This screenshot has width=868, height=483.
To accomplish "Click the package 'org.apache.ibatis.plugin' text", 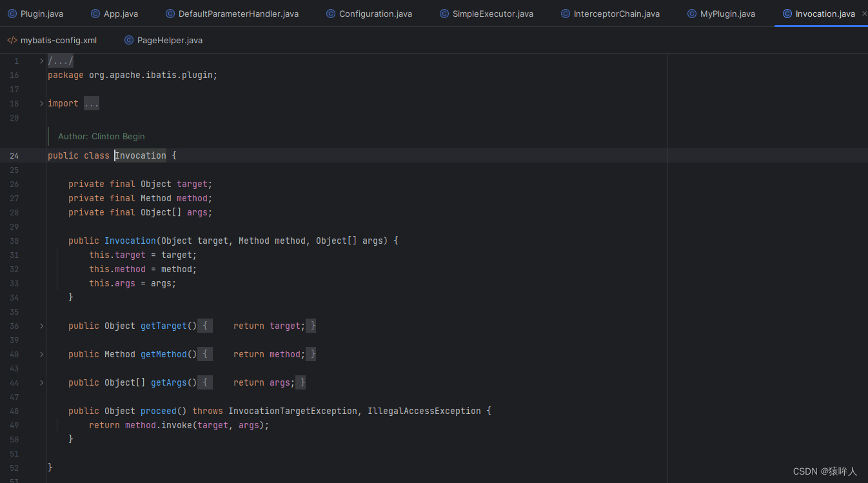I will click(151, 75).
